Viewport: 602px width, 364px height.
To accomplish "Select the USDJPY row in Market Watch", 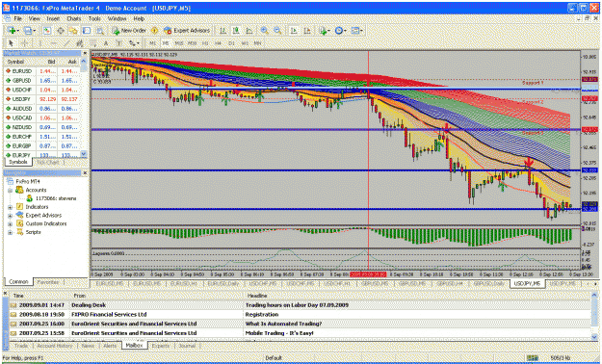I will (42, 99).
